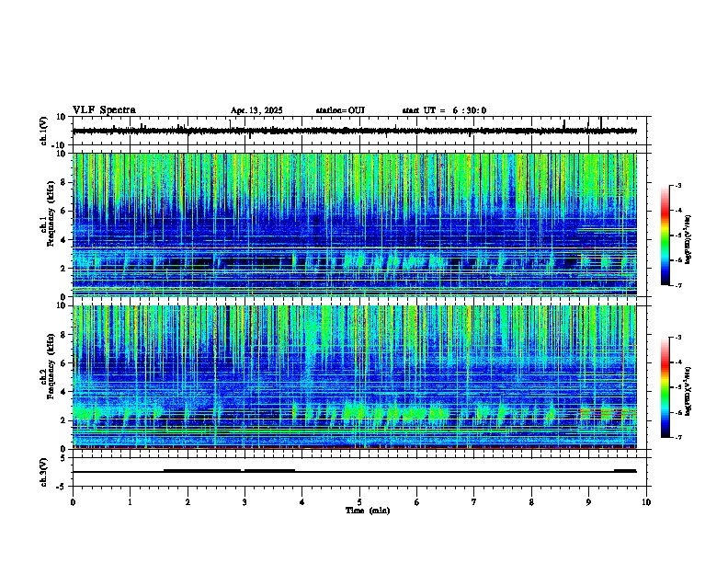The height and width of the screenshot is (563, 728).
Task: Click the "-7" label on the lower colorbar
Action: (677, 437)
